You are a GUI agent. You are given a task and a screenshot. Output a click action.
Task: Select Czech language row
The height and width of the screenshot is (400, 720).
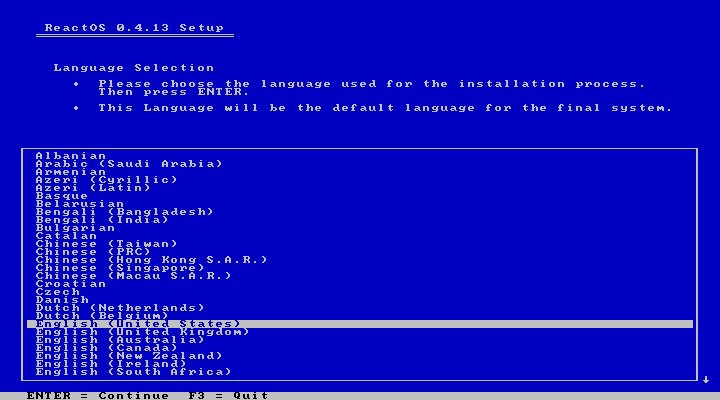click(57, 292)
